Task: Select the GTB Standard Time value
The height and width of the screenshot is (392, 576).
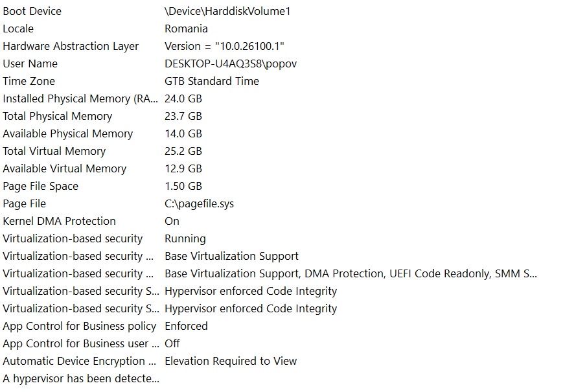Action: pos(211,81)
